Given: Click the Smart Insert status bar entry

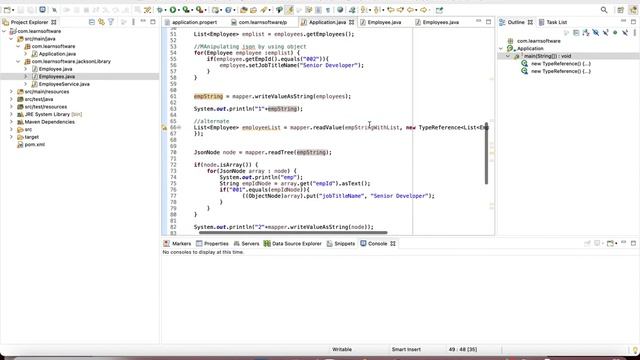Looking at the screenshot, I should [x=406, y=349].
